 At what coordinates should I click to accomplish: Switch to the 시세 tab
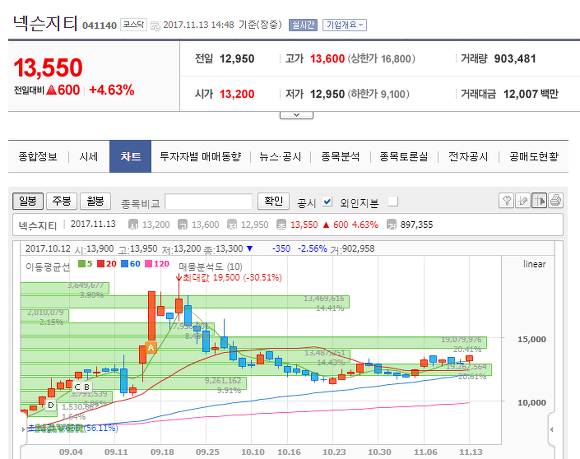coord(89,156)
